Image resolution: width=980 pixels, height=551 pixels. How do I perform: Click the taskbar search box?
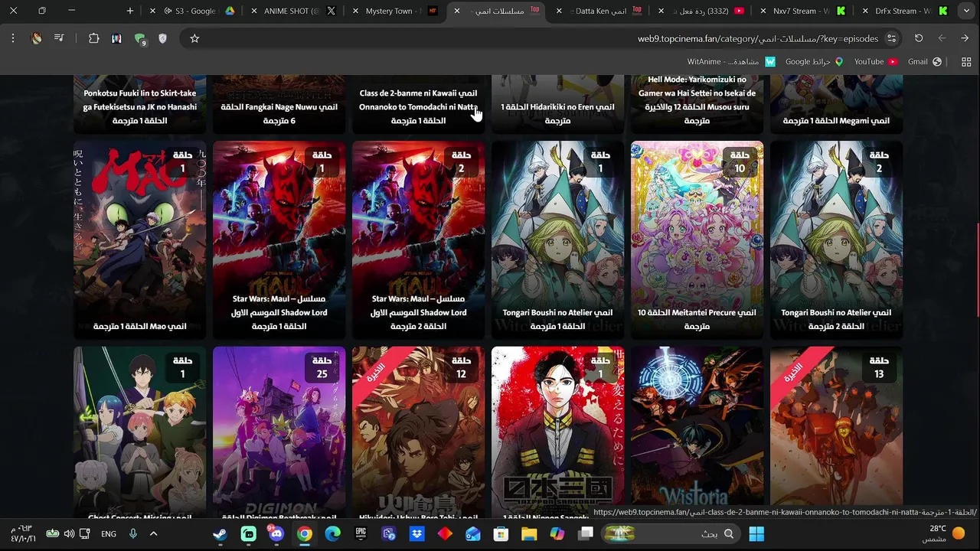click(671, 533)
